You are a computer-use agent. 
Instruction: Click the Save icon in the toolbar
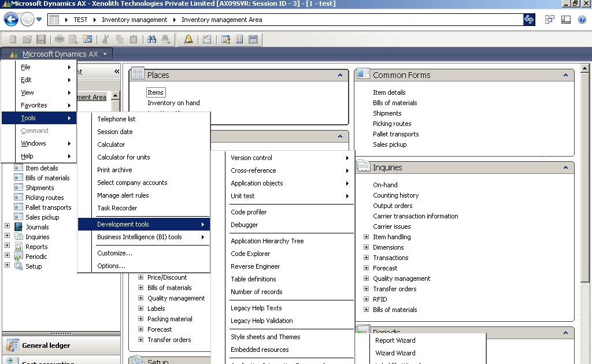pyautogui.click(x=40, y=39)
